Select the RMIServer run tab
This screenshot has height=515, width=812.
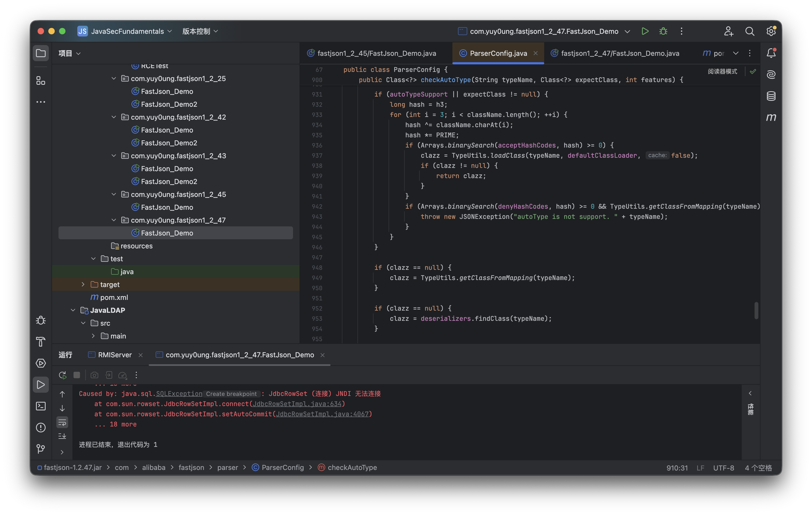[115, 355]
